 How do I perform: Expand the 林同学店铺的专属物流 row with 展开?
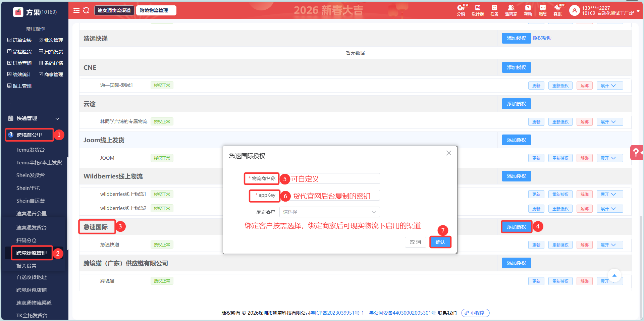(610, 122)
